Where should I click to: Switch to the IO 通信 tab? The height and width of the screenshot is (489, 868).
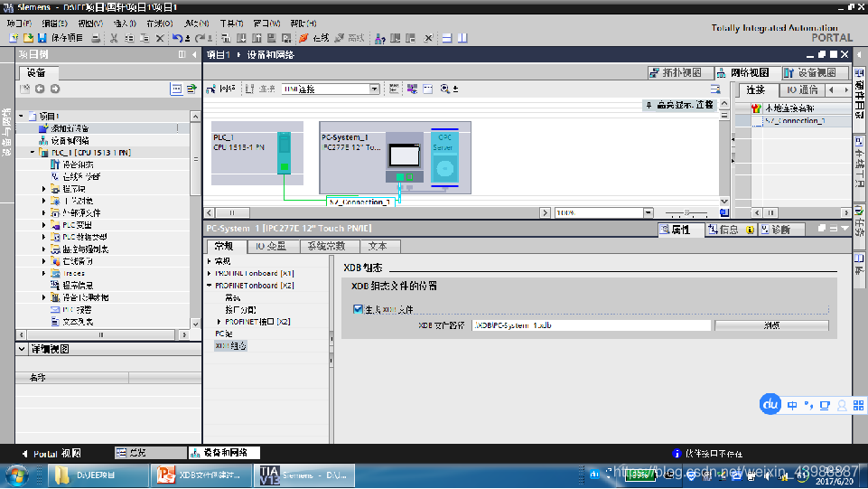(801, 89)
